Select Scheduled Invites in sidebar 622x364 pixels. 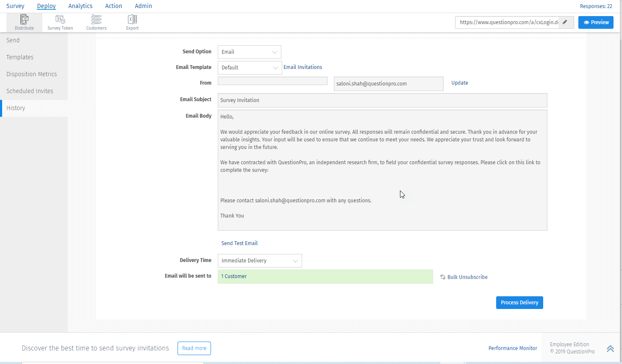pyautogui.click(x=30, y=91)
